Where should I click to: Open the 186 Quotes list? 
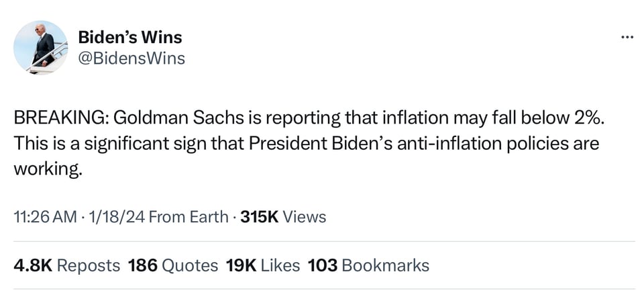click(x=172, y=265)
